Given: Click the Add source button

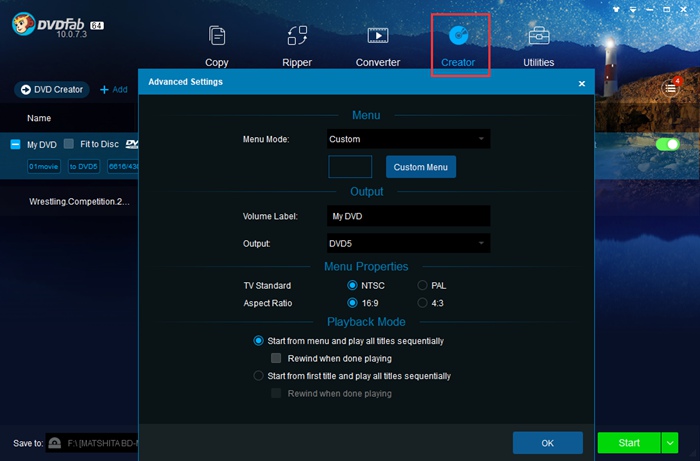Looking at the screenshot, I should point(113,90).
